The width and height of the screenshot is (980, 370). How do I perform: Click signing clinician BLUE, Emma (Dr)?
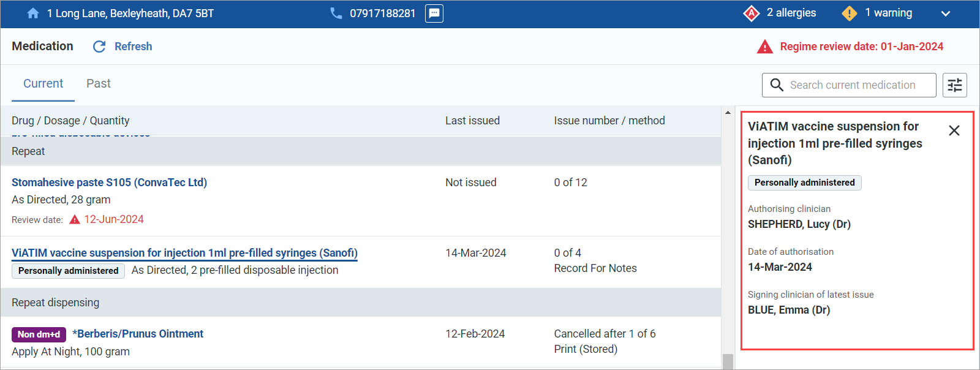[x=789, y=310]
